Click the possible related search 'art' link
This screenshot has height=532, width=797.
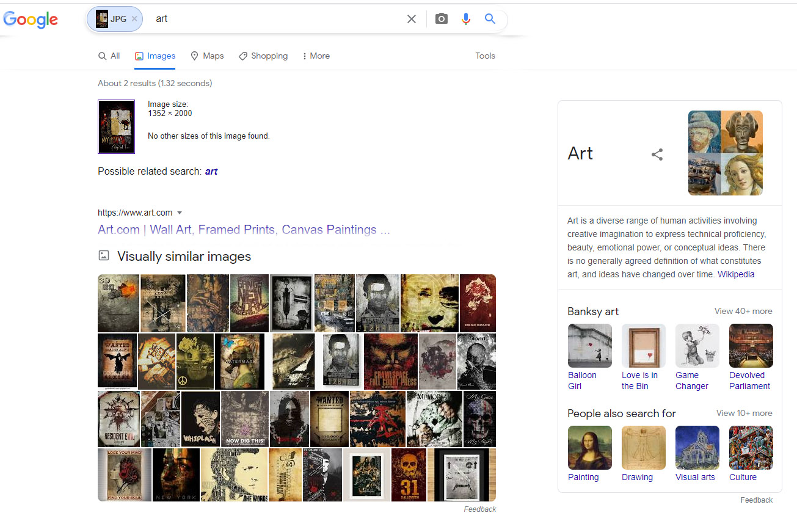211,172
